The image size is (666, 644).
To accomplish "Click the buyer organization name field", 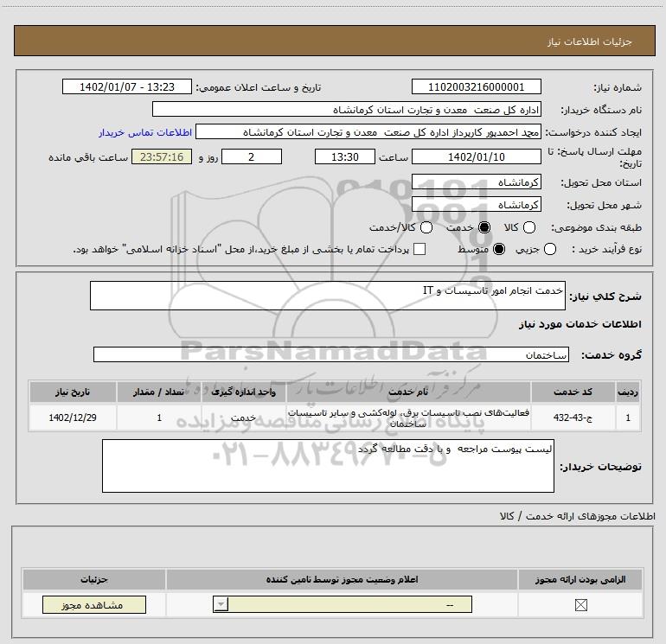I will (x=347, y=109).
